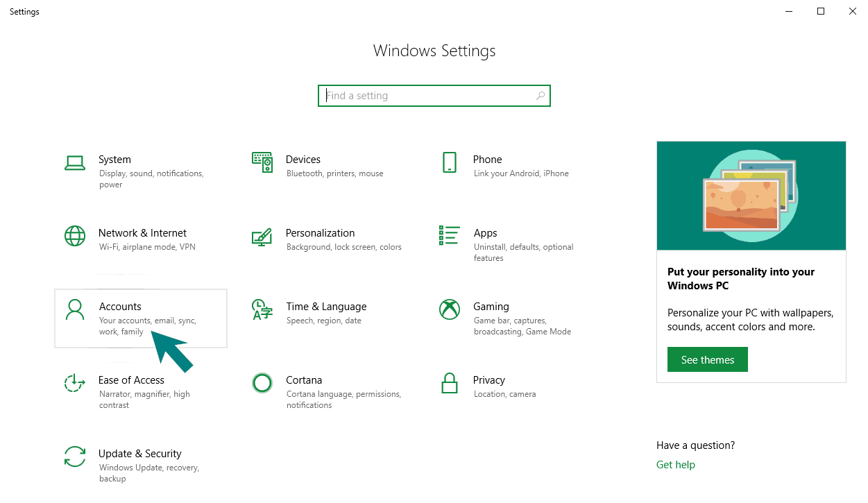The height and width of the screenshot is (503, 868).
Task: Select the Privacy category title
Action: tap(489, 380)
